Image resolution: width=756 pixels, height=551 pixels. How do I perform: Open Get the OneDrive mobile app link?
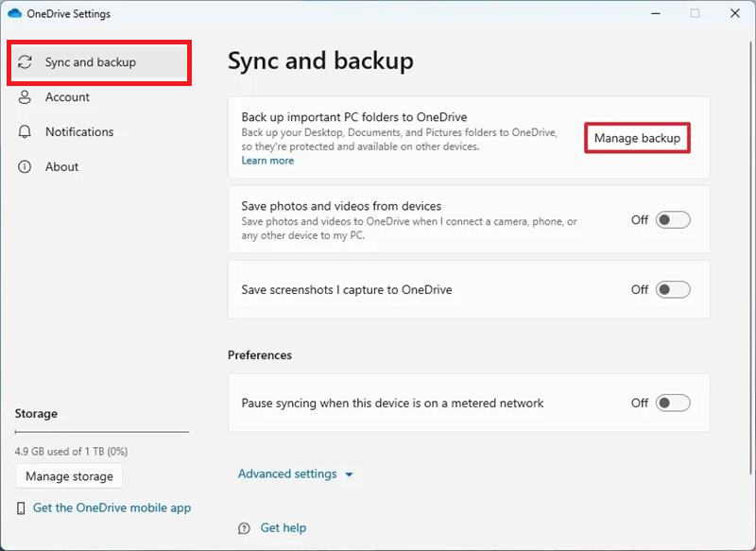pyautogui.click(x=113, y=508)
